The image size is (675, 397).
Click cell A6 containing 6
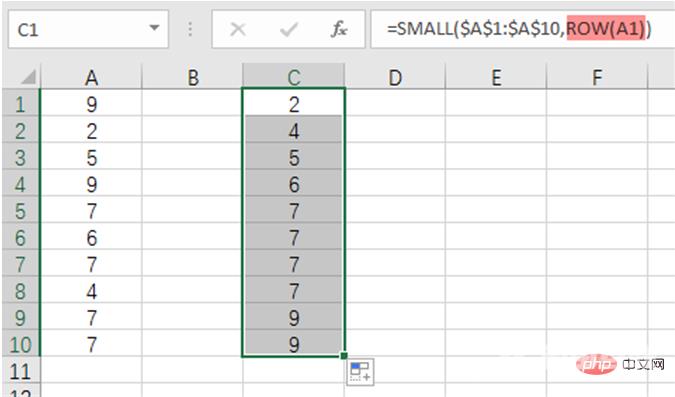pyautogui.click(x=91, y=236)
